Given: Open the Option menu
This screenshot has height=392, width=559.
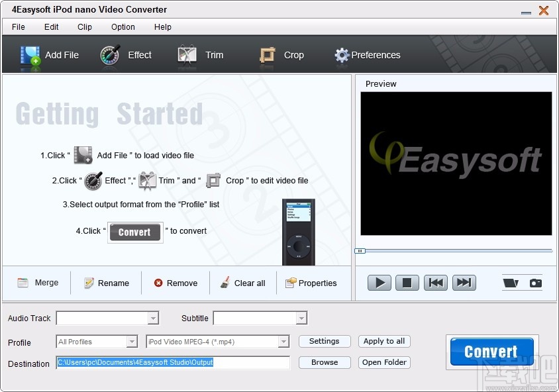Looking at the screenshot, I should pyautogui.click(x=123, y=27).
